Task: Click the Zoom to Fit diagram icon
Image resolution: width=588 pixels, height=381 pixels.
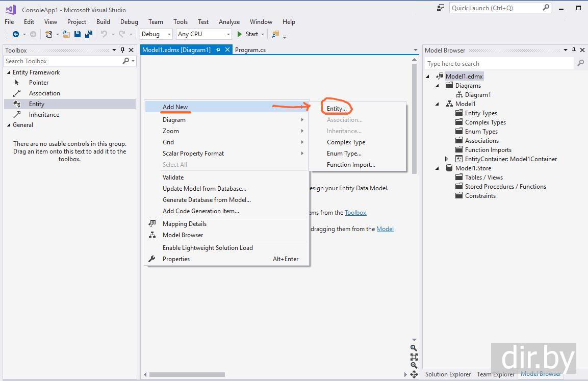Action: point(414,357)
